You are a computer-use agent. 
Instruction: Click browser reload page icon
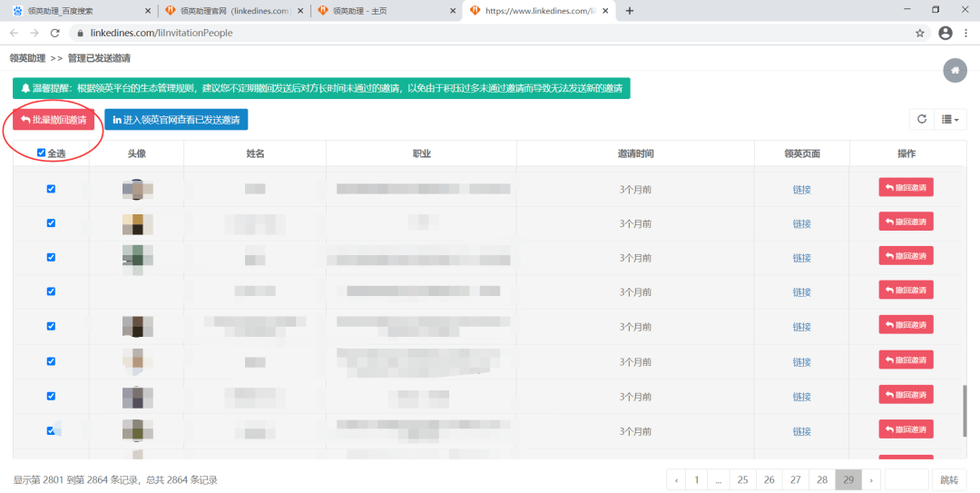(55, 33)
